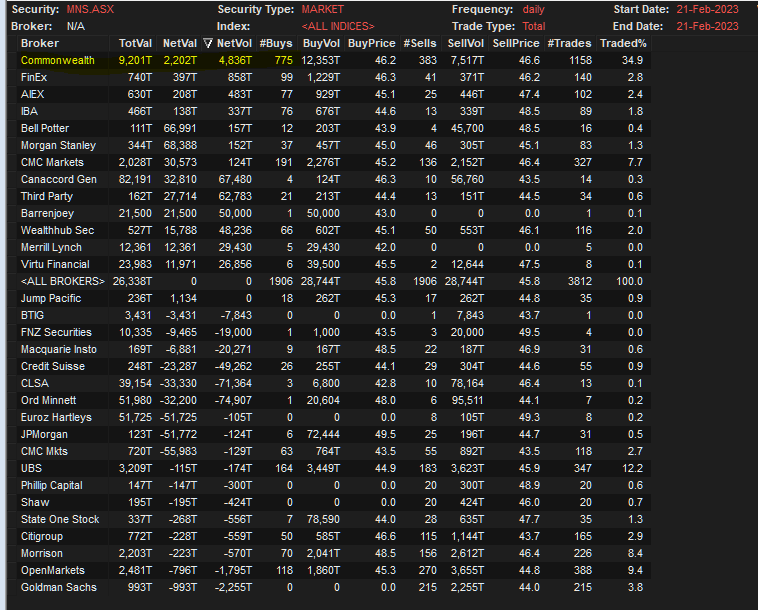The height and width of the screenshot is (610, 758).
Task: Select the Macquarie Insto broker row
Action: [334, 349]
